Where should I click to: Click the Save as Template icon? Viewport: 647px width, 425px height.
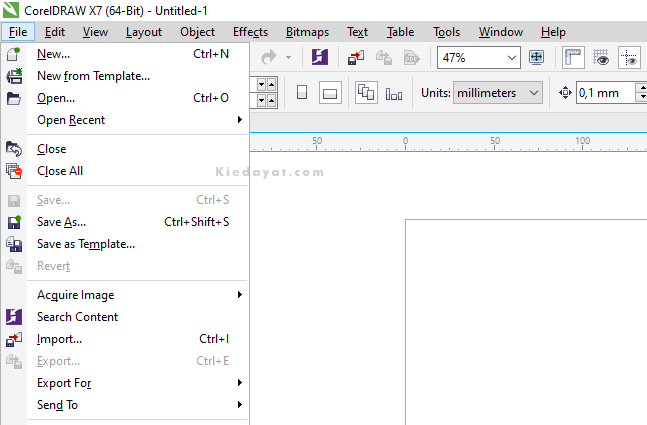(x=14, y=244)
